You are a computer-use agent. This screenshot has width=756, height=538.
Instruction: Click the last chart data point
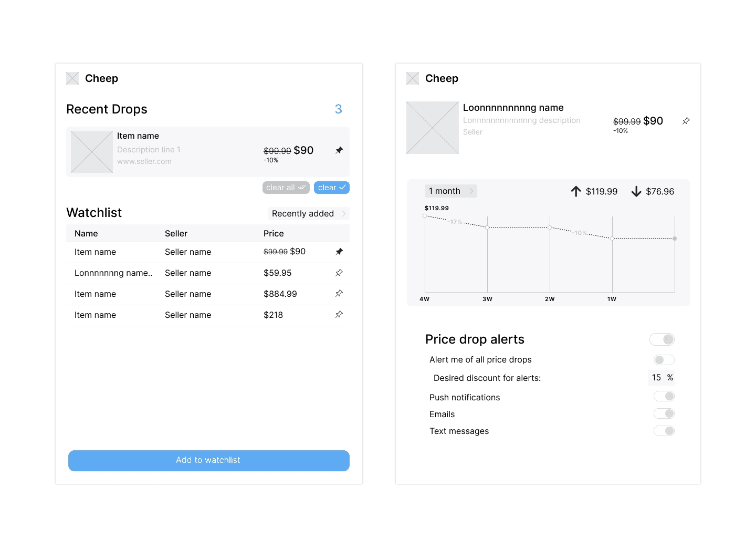[675, 239]
